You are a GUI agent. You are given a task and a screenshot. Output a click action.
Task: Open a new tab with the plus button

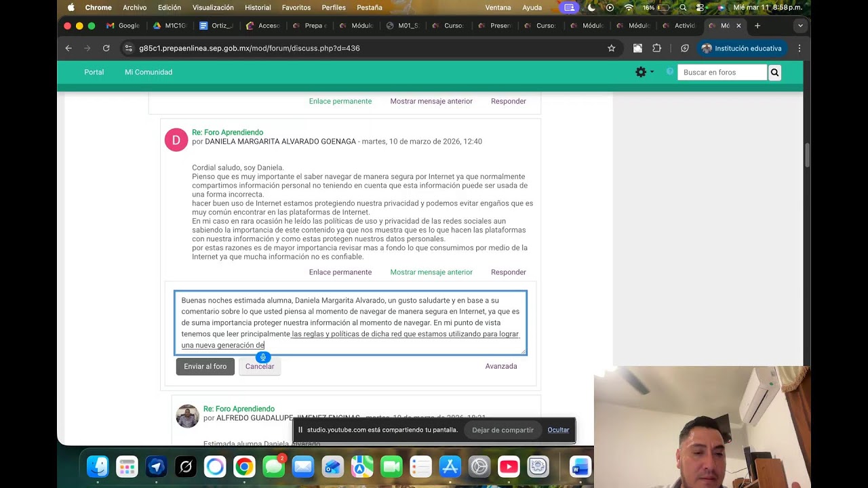757,26
